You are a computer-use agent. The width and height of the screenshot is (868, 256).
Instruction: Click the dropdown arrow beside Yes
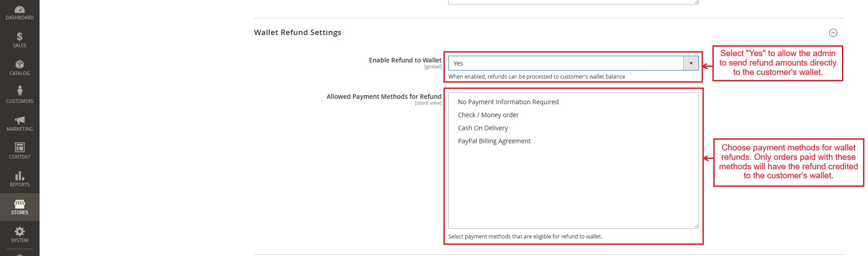691,63
